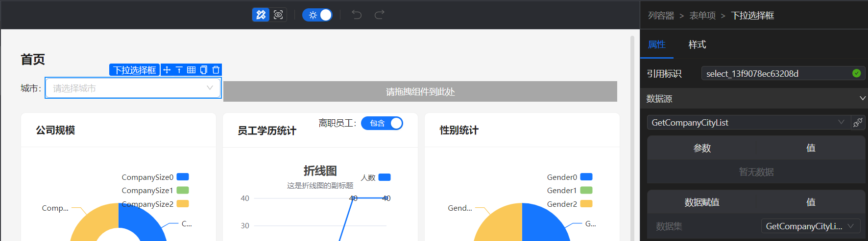
Task: Click the 折线图 chart title
Action: pos(320,171)
